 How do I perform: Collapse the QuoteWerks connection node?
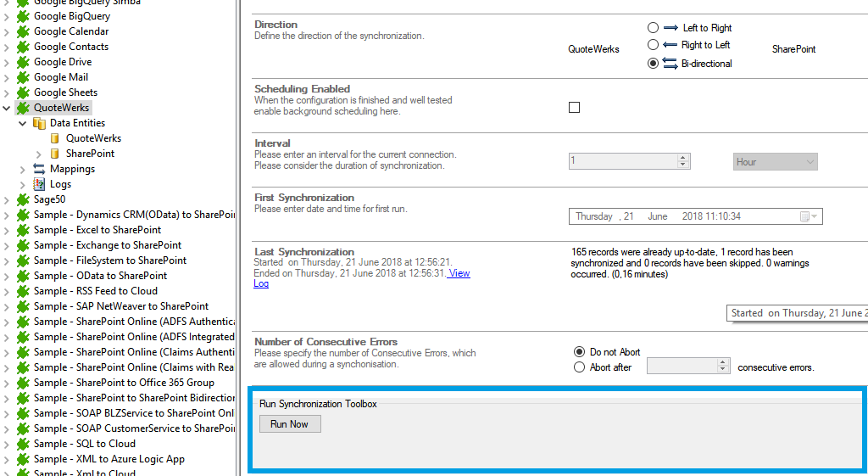coord(7,108)
